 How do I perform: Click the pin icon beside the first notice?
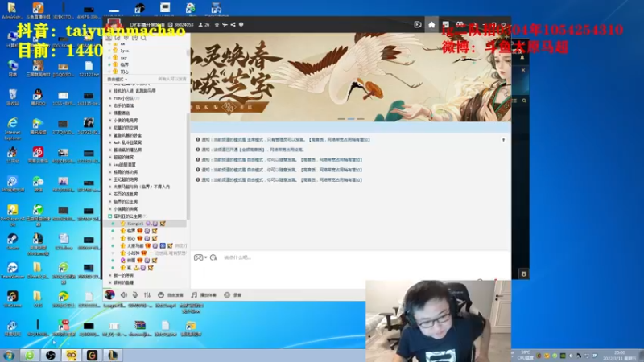tap(503, 140)
